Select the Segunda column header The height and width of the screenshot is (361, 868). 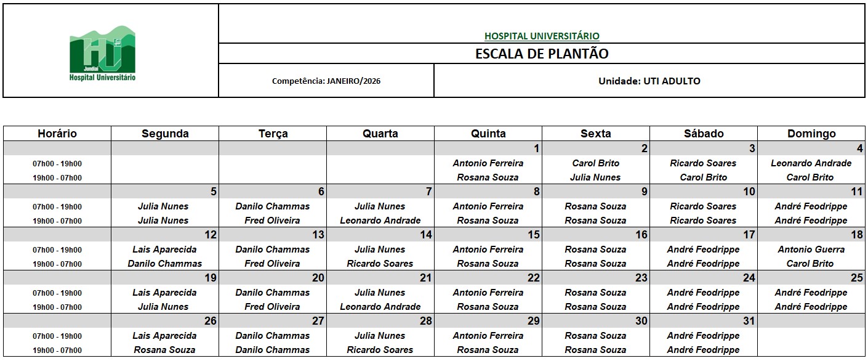165,134
